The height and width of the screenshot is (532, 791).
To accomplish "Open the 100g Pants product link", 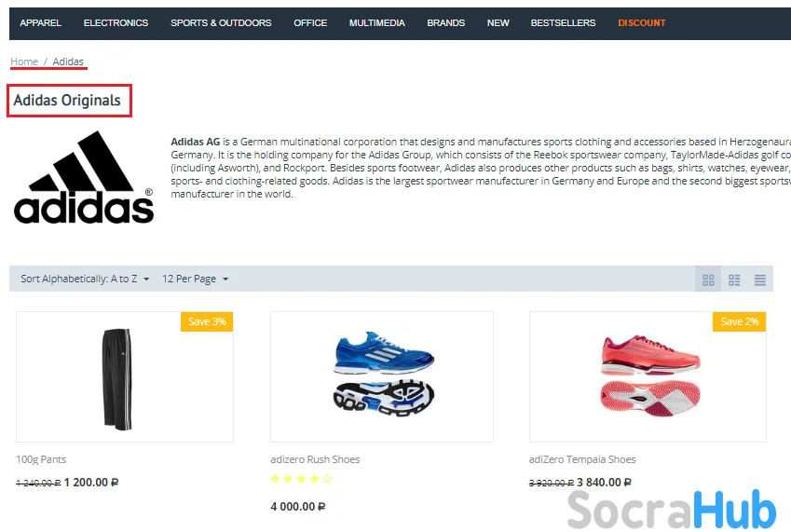I will [41, 459].
